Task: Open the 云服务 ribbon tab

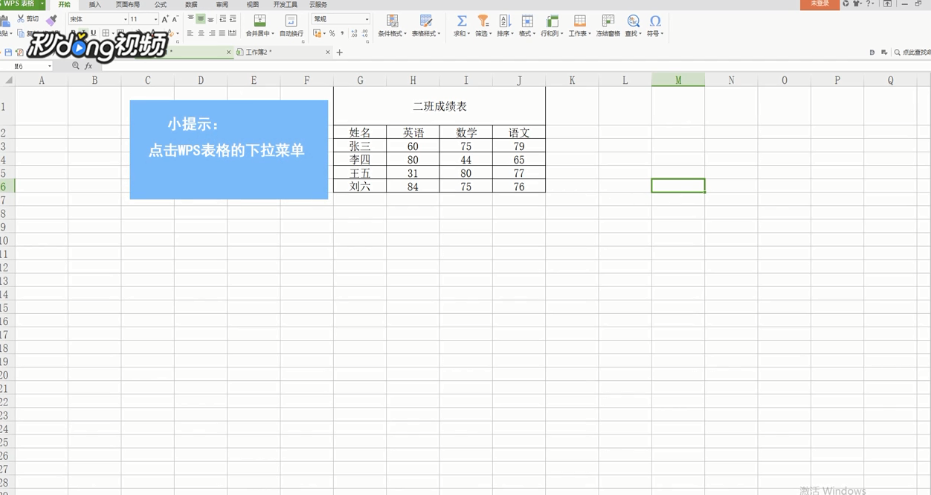Action: click(x=318, y=4)
